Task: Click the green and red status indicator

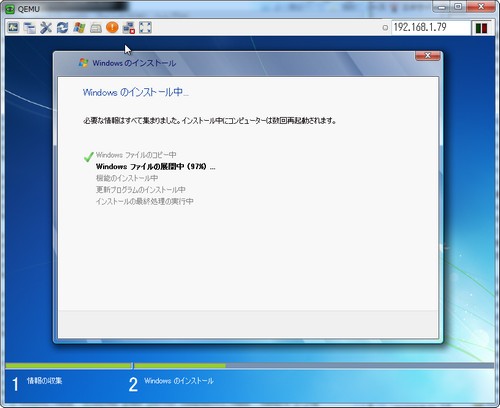Action: tap(481, 28)
